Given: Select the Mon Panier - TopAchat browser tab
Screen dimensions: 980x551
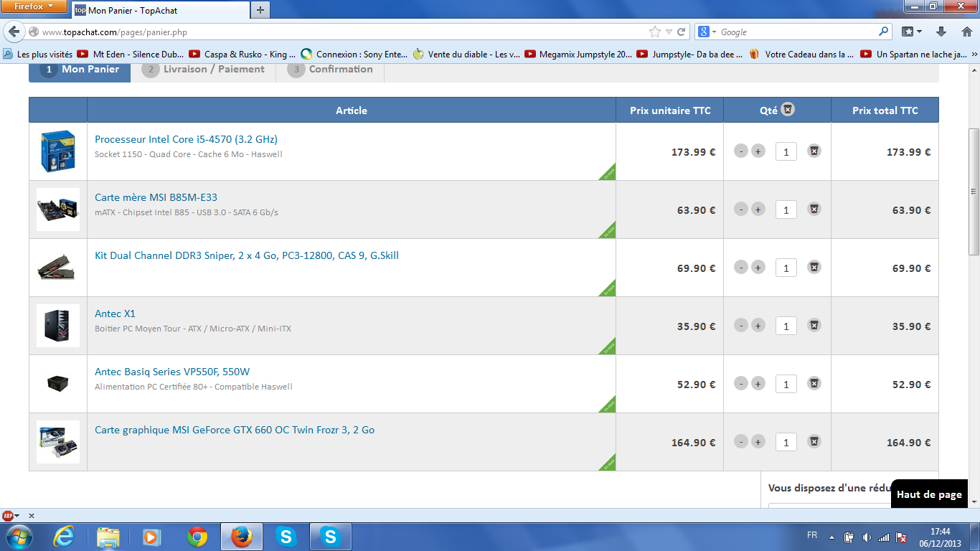Looking at the screenshot, I should tap(159, 10).
